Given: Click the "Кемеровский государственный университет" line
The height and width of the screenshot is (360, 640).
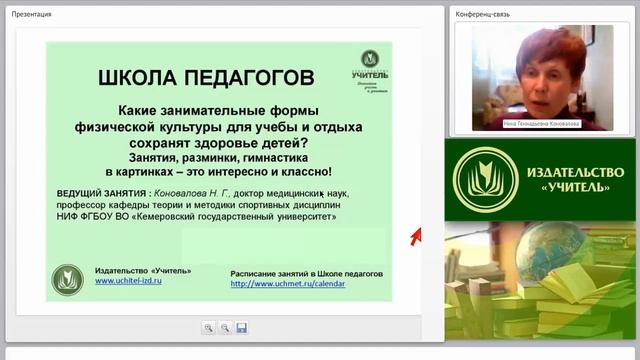Looking at the screenshot, I should 196,217.
